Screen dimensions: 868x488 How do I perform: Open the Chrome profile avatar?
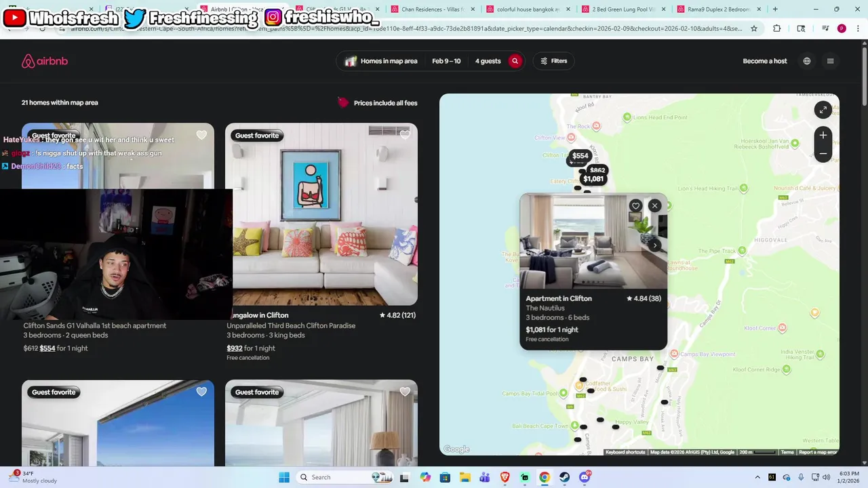(842, 28)
